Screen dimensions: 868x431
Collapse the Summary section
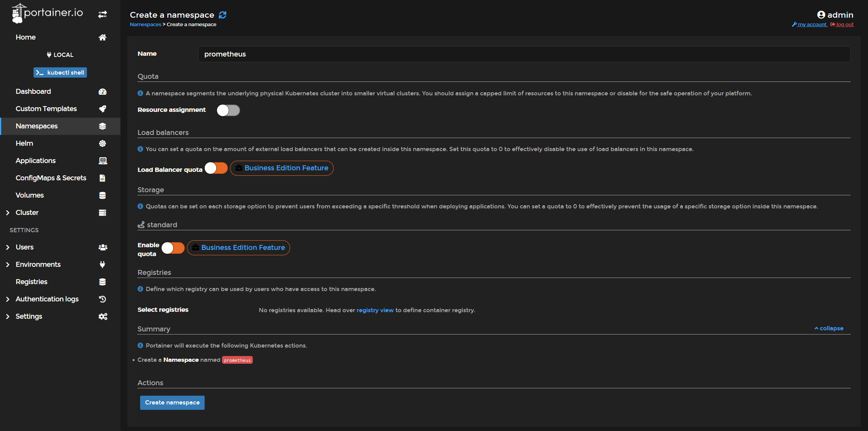pyautogui.click(x=830, y=328)
